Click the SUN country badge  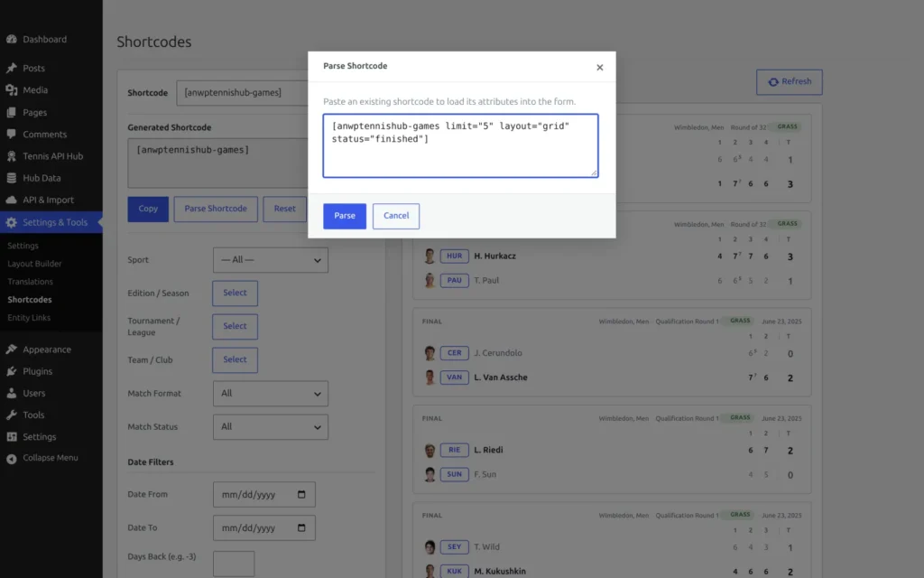point(455,473)
